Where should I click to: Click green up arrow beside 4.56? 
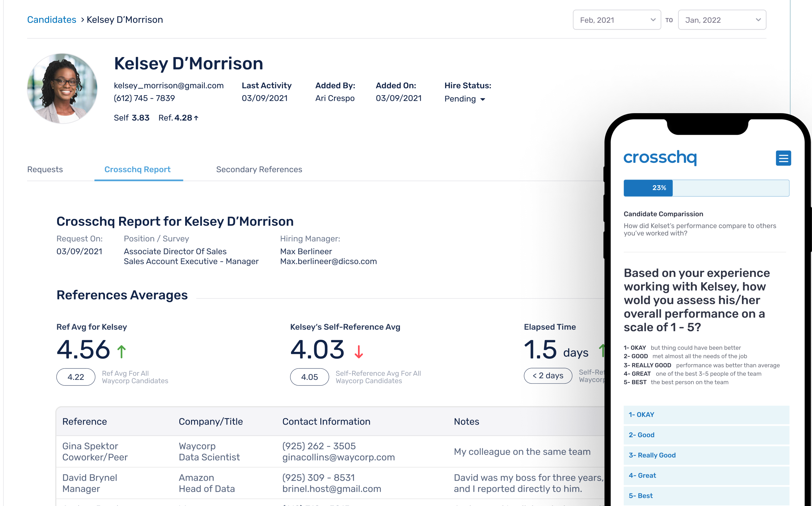122,352
